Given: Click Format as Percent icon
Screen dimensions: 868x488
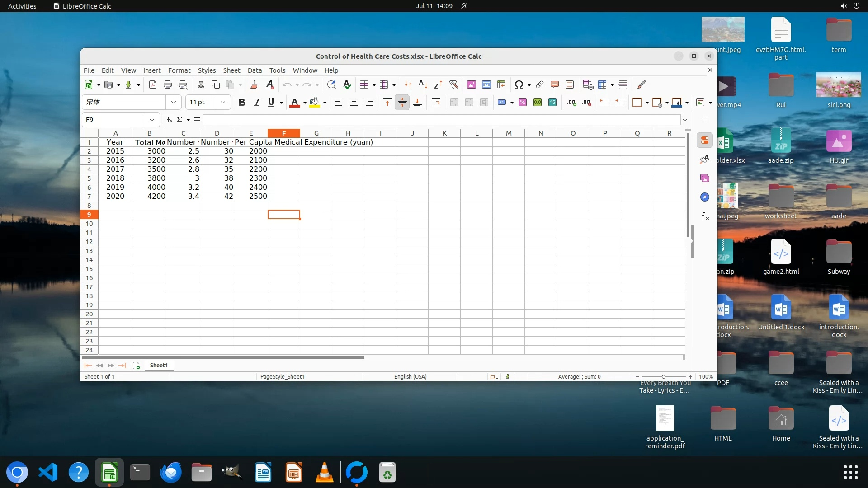Looking at the screenshot, I should pos(523,102).
